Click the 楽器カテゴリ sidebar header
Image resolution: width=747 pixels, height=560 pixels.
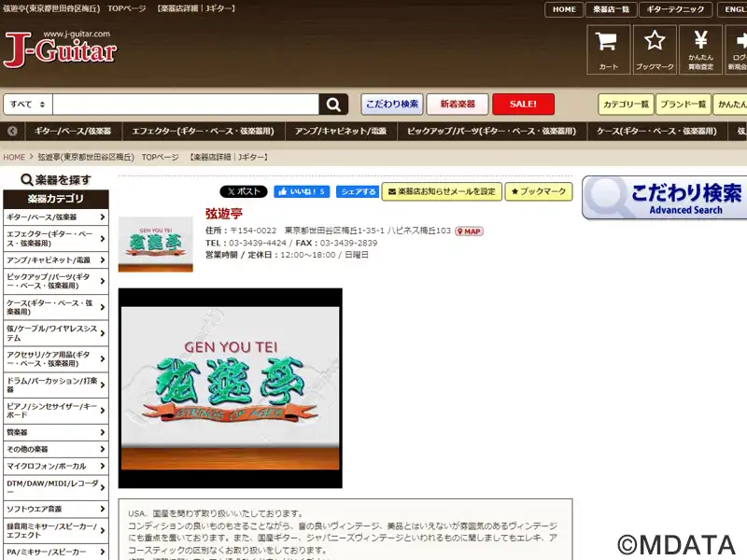[56, 199]
